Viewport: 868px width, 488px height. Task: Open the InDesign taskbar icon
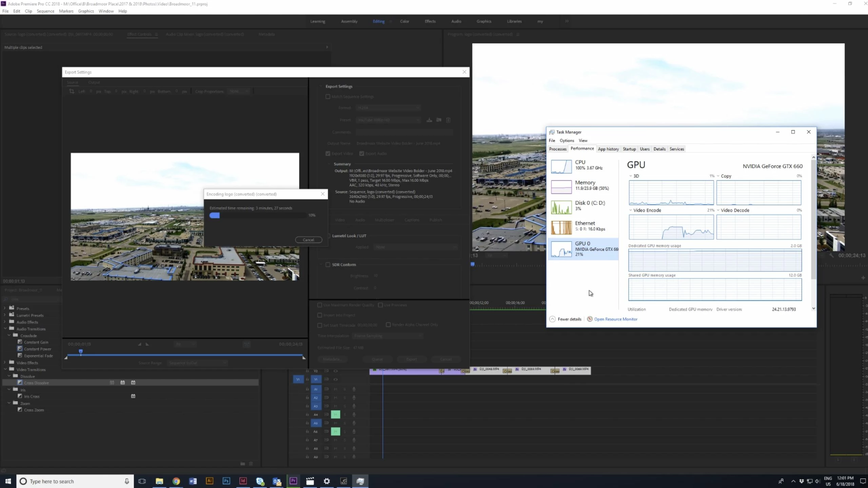(x=243, y=481)
